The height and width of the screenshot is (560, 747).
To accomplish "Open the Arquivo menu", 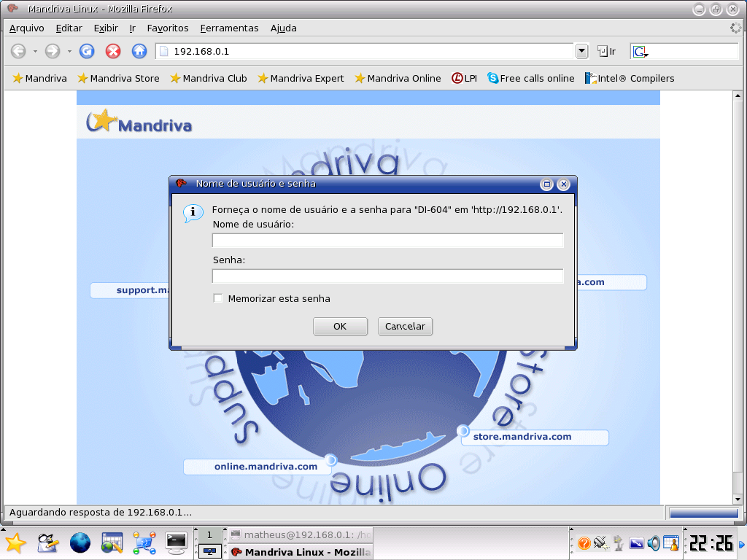I will point(27,28).
